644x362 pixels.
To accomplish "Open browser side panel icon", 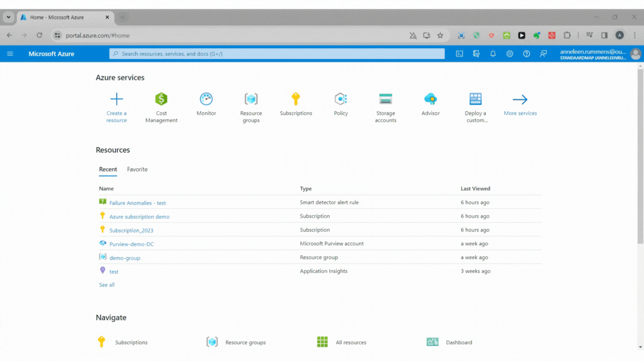I will (x=604, y=35).
